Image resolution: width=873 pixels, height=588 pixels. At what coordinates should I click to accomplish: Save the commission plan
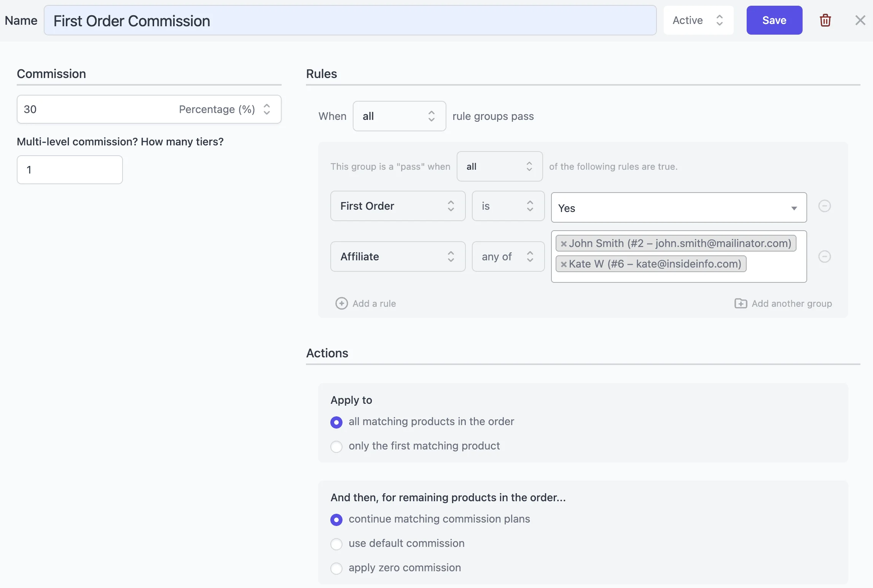(x=774, y=20)
